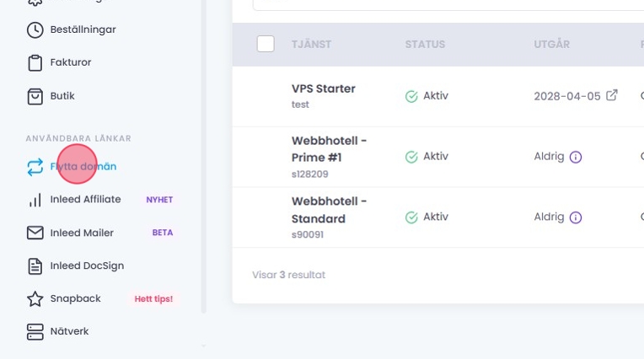Click info icon for Webbhotell - Standard expiry
Screen dimensions: 644x359
pos(576,217)
